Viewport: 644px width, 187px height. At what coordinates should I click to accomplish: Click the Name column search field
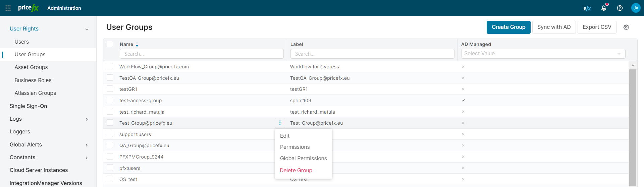point(202,54)
